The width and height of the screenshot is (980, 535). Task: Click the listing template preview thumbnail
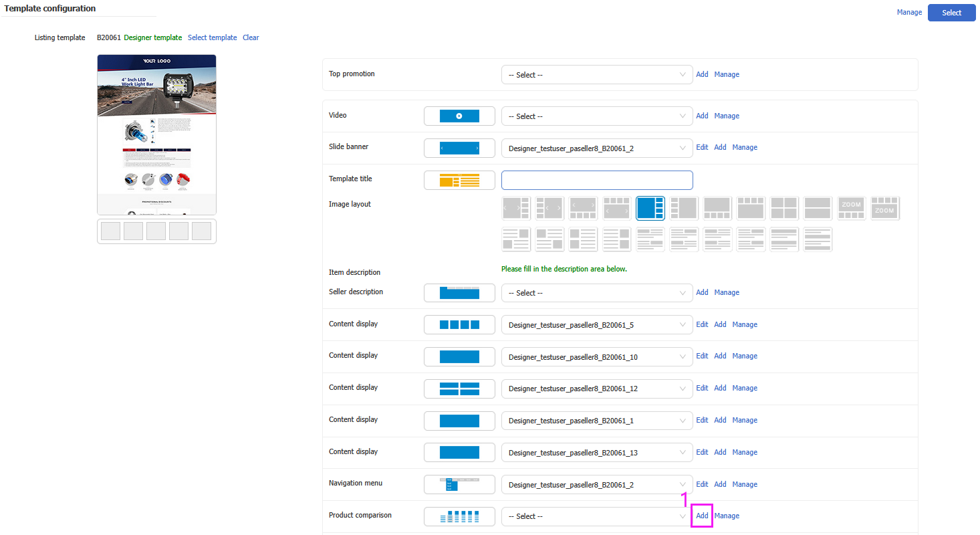coord(156,134)
